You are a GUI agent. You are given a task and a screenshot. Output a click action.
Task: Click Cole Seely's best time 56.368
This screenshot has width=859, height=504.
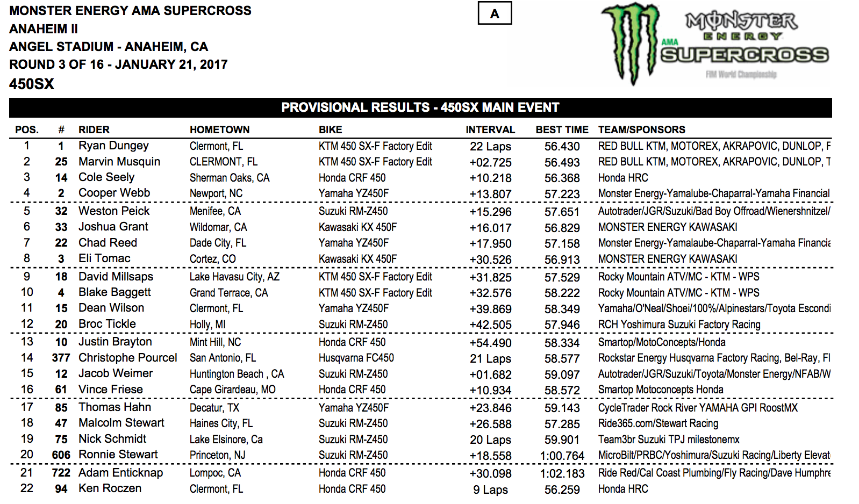[x=562, y=178]
